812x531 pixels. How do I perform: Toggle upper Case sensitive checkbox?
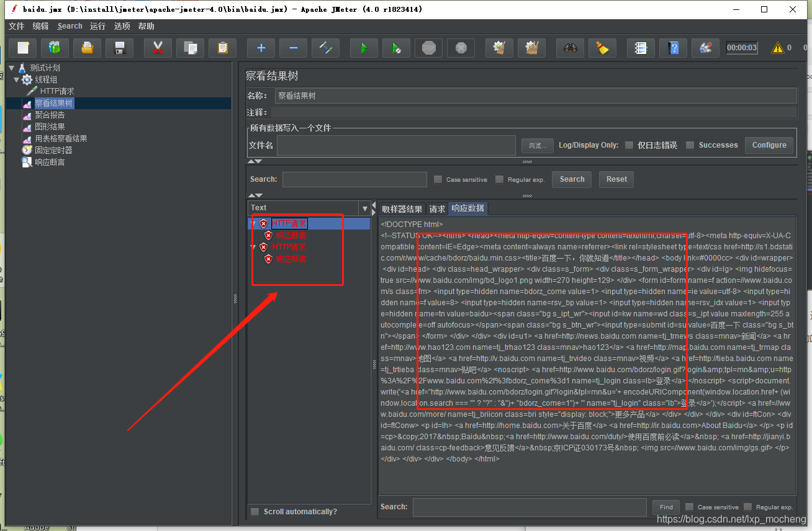point(438,179)
